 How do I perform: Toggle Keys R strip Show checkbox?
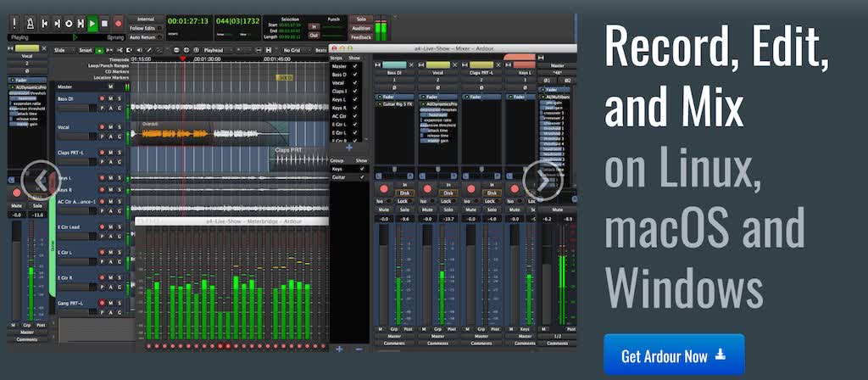pyautogui.click(x=355, y=108)
